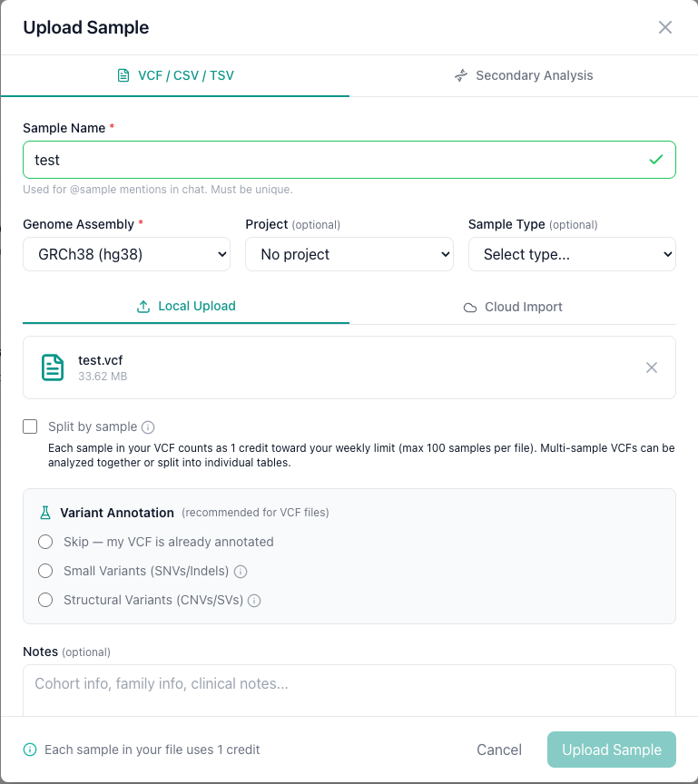Switch to Secondary Analysis tab
Image resolution: width=698 pixels, height=784 pixels.
(x=524, y=75)
